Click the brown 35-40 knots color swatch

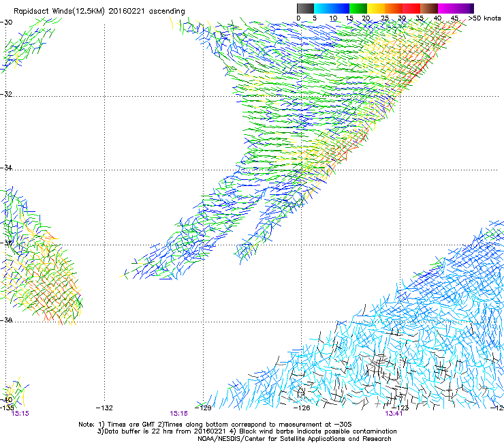coord(429,8)
